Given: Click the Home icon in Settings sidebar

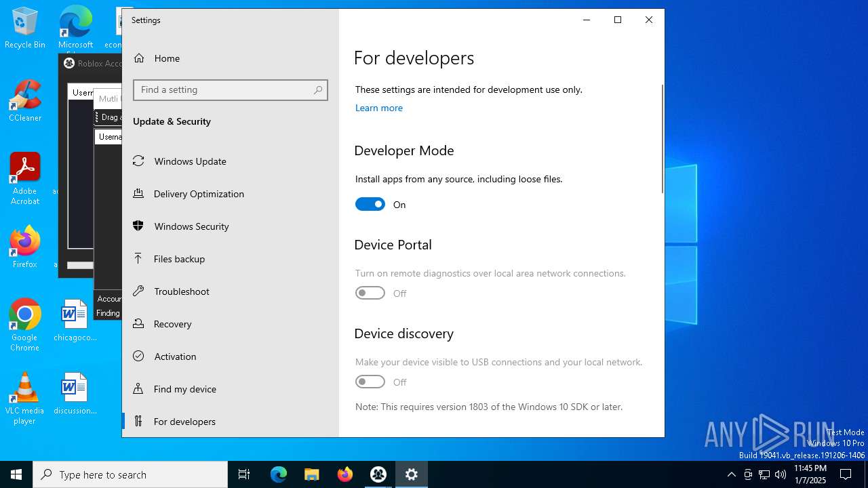Looking at the screenshot, I should tap(139, 58).
